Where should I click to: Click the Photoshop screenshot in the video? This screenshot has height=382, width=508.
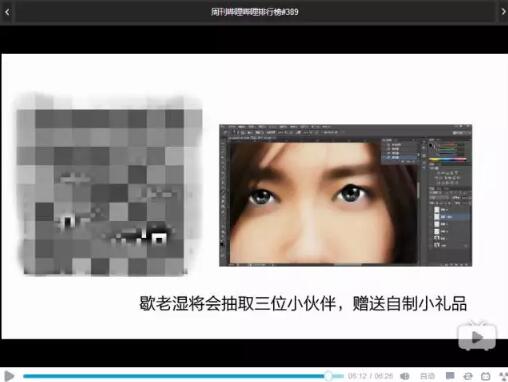click(x=345, y=195)
